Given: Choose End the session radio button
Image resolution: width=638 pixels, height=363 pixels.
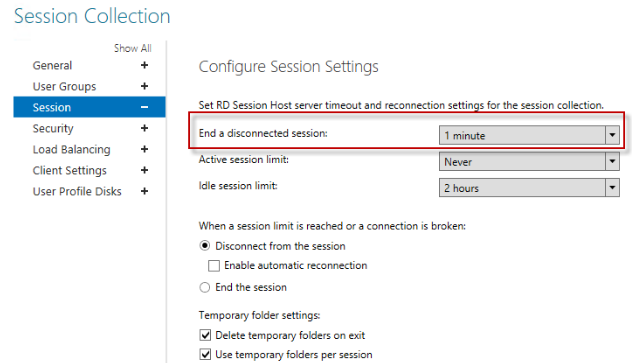Looking at the screenshot, I should [205, 287].
